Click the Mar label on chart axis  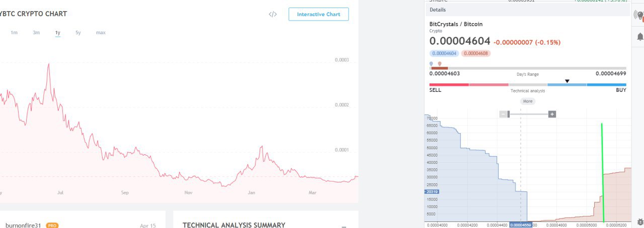312,192
